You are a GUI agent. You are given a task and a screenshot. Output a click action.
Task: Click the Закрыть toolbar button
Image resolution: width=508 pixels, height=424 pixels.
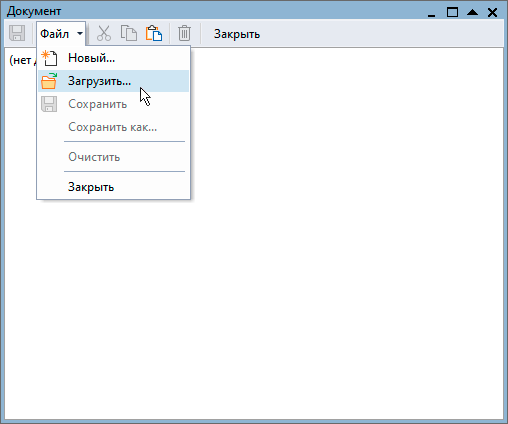click(x=237, y=34)
